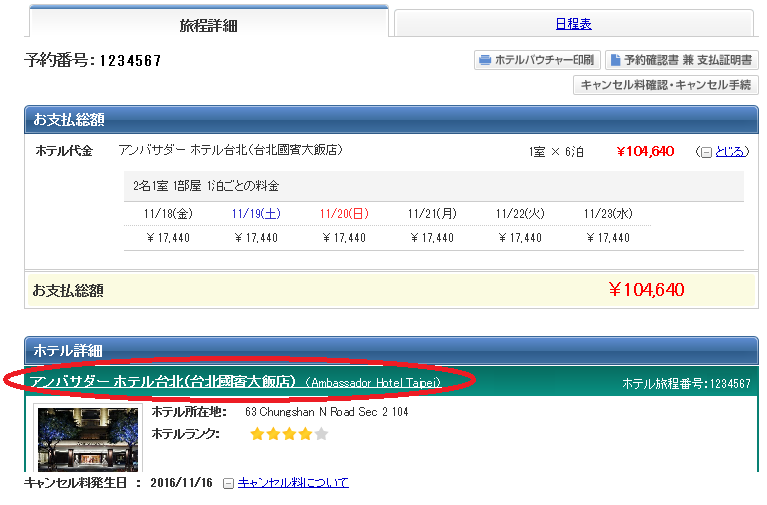This screenshot has height=505, width=767.
Task: Click the printer icon on voucher button
Action: pyautogui.click(x=484, y=60)
